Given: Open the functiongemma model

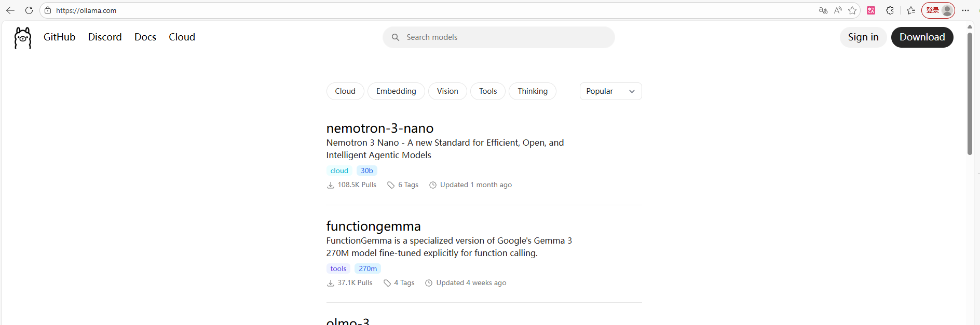Looking at the screenshot, I should click(x=373, y=226).
